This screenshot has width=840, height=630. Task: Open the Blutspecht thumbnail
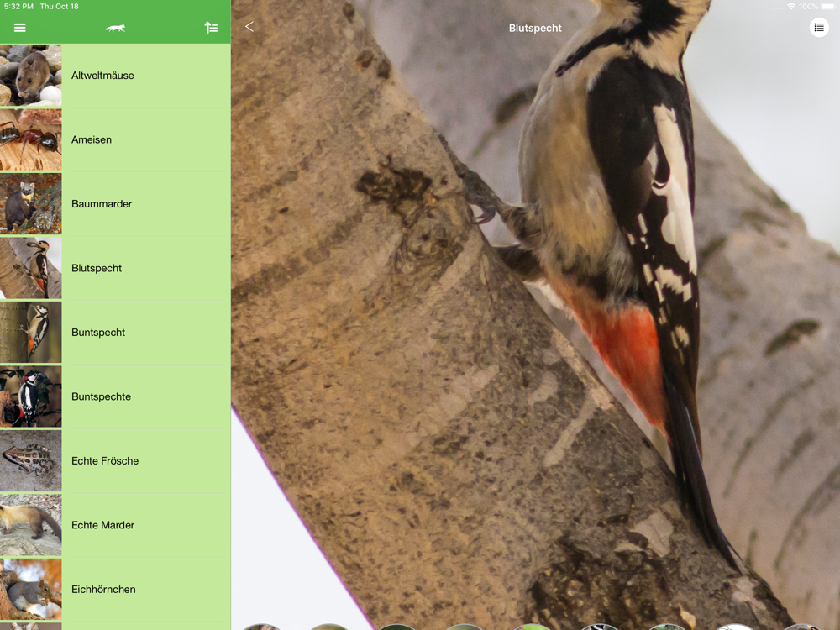[x=30, y=268]
